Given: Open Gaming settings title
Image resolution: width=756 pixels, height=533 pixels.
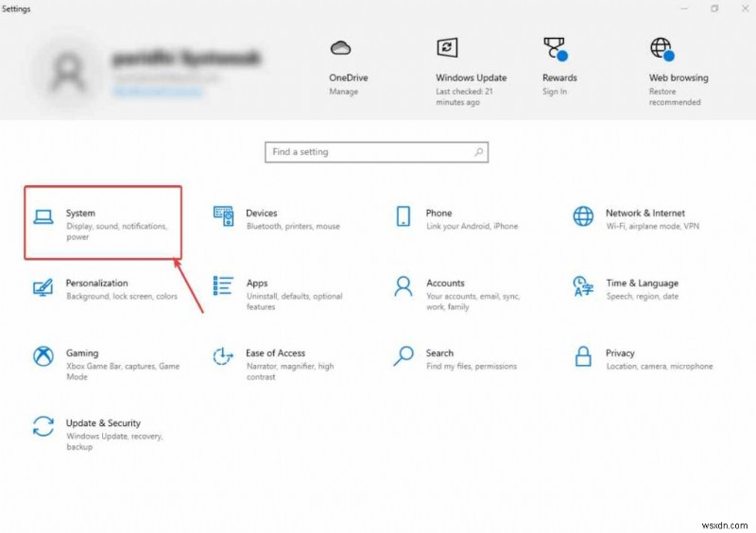Looking at the screenshot, I should (82, 353).
